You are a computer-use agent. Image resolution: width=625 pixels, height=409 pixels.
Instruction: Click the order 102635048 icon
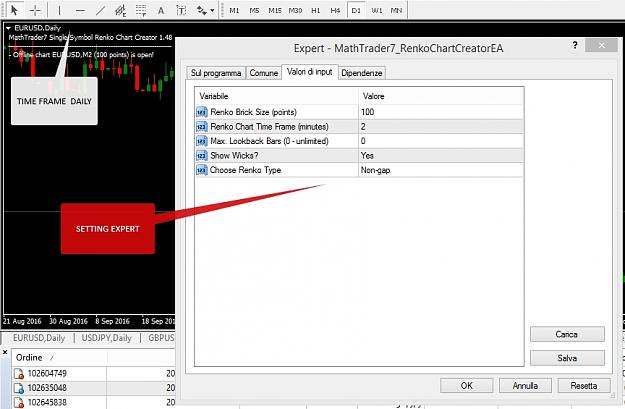click(x=19, y=388)
